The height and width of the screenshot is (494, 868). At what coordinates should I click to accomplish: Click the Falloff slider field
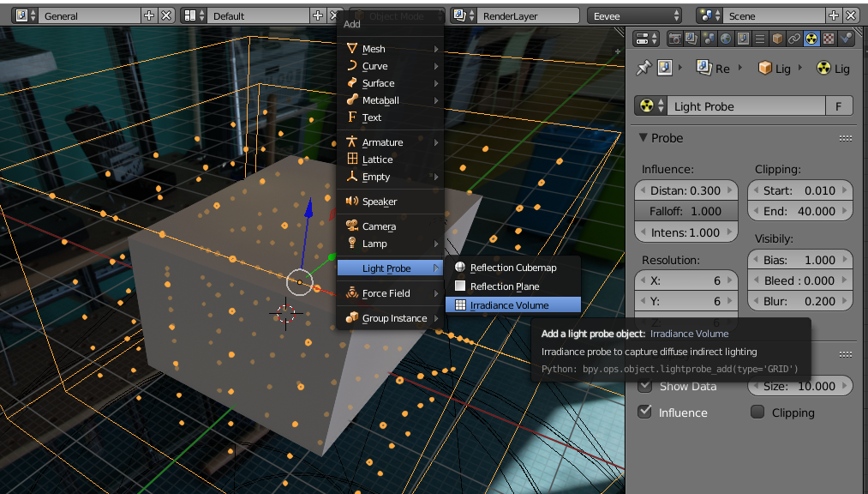(x=686, y=211)
